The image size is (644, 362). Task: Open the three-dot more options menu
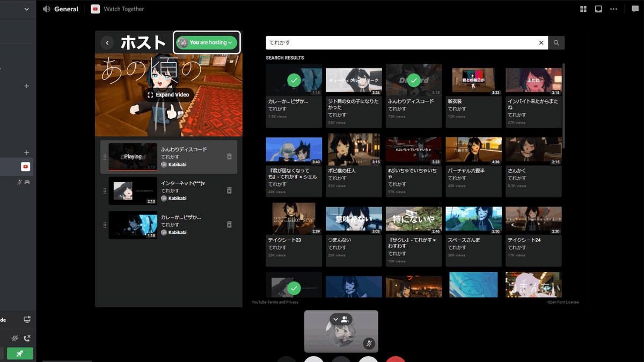point(613,9)
